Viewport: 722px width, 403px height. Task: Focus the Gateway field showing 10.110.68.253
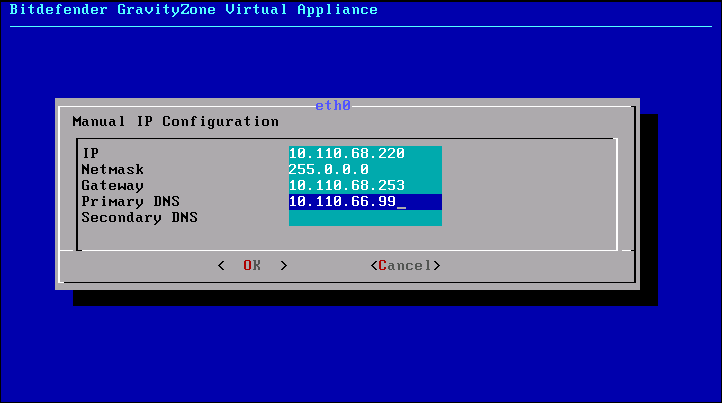pos(365,185)
